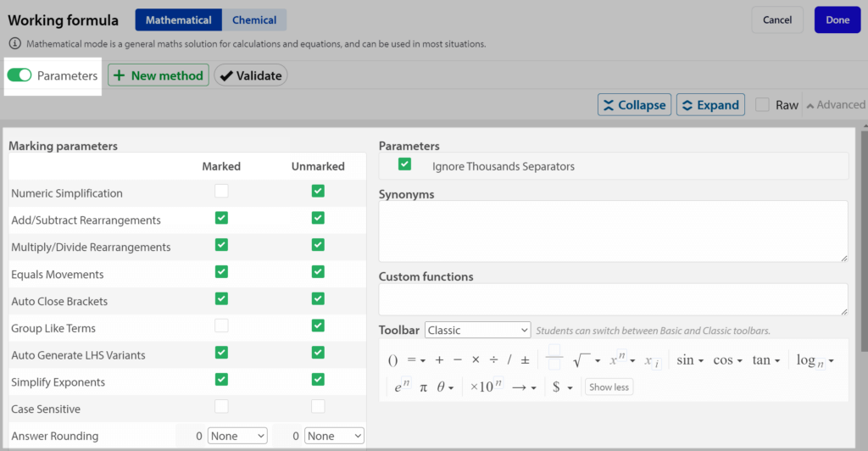Insert pi symbol

pos(424,387)
